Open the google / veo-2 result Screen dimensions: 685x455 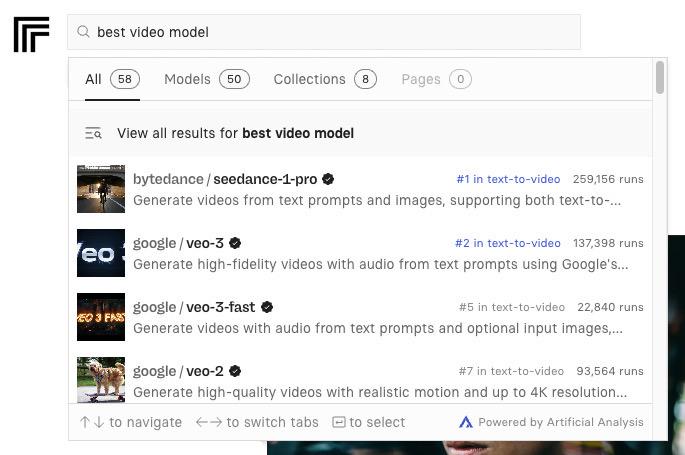tap(178, 371)
